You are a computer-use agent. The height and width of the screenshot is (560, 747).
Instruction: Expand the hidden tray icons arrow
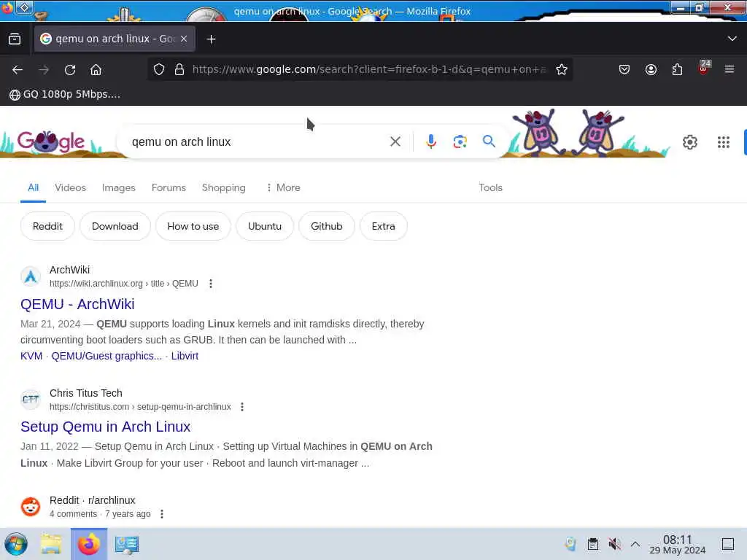tap(635, 544)
